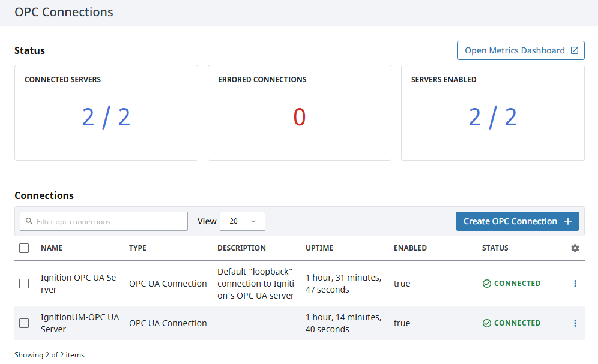Click the View dropdown chevron arrow
Viewport: 598px width, 364px height.
(253, 221)
